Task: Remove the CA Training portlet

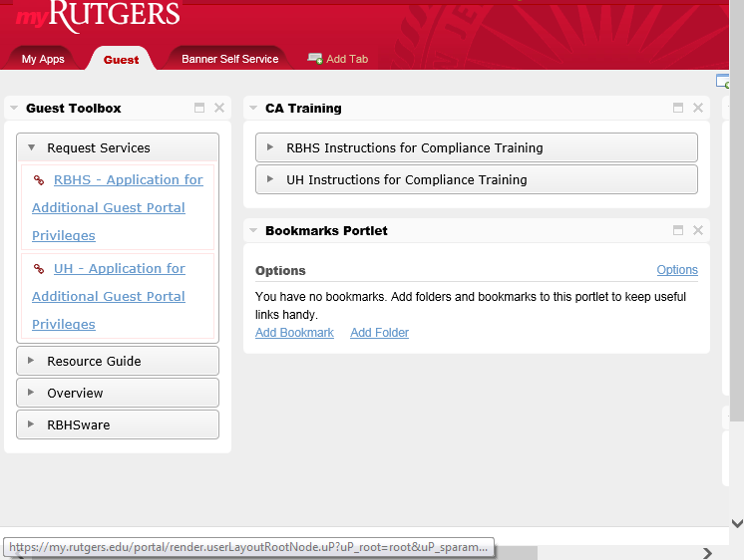Action: point(698,108)
